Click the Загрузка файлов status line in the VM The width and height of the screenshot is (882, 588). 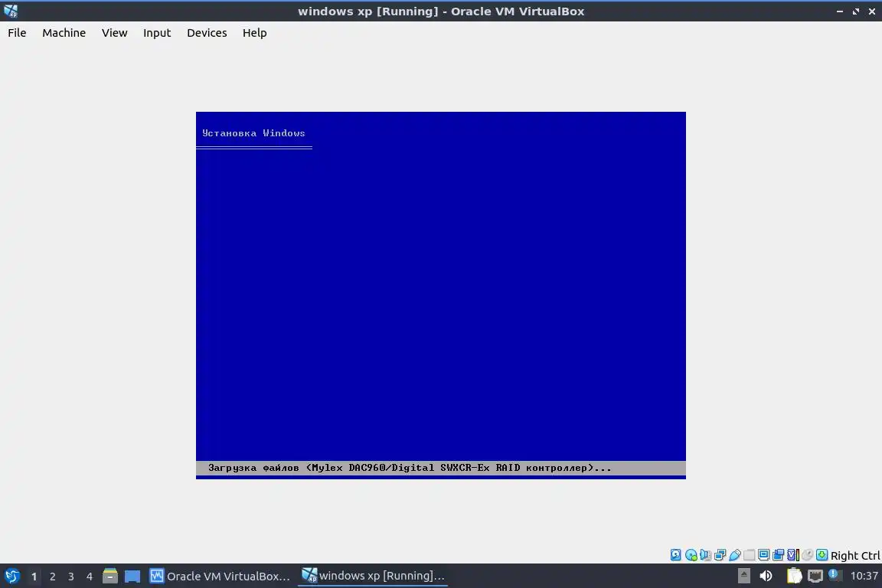click(410, 468)
